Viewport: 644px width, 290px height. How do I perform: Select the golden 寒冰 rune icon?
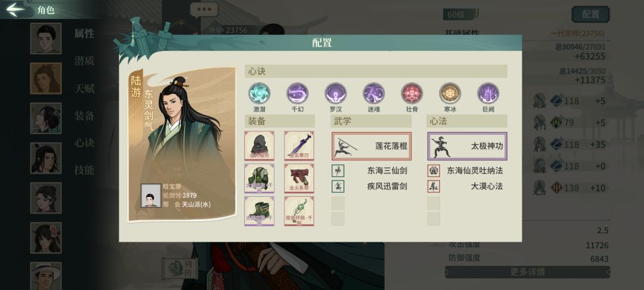[x=450, y=93]
